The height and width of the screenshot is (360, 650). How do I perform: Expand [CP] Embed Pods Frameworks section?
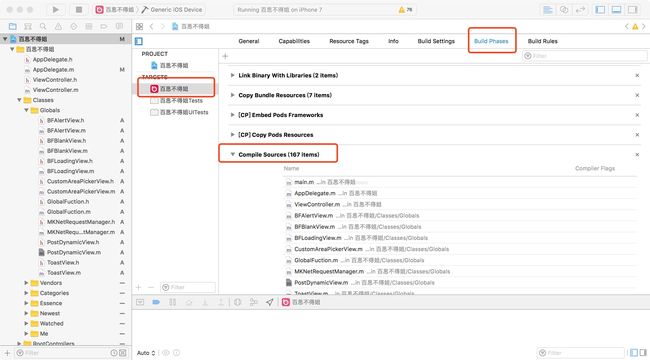[x=233, y=115]
